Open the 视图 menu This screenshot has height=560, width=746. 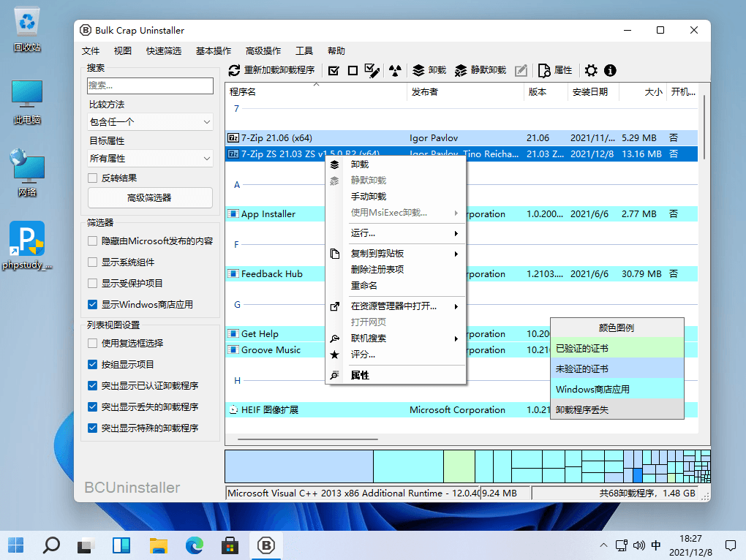(123, 51)
